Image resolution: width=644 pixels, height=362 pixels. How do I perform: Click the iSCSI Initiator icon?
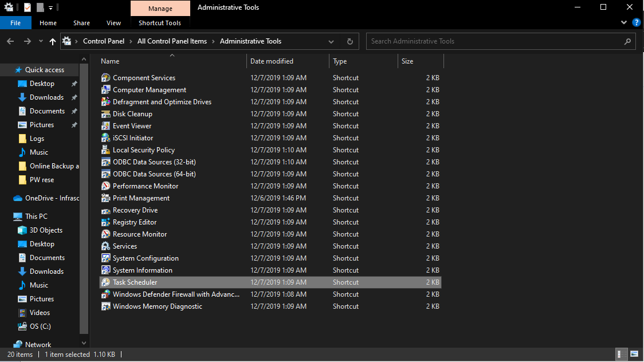tap(105, 138)
